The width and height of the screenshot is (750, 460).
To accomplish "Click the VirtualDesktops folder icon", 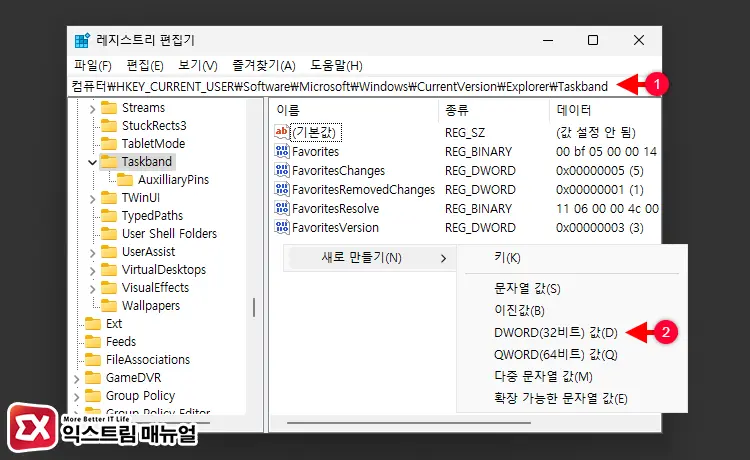I will pyautogui.click(x=109, y=270).
